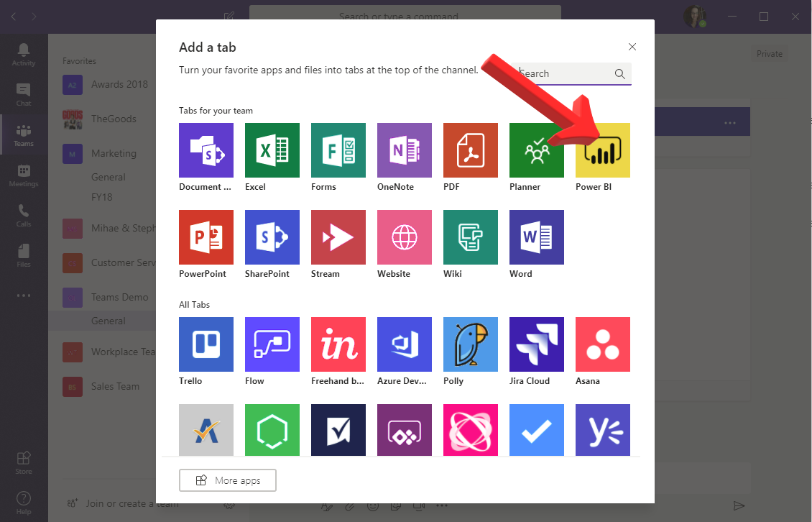Expand the Marketing team's channels
Image resolution: width=812 pixels, height=522 pixels.
115,153
